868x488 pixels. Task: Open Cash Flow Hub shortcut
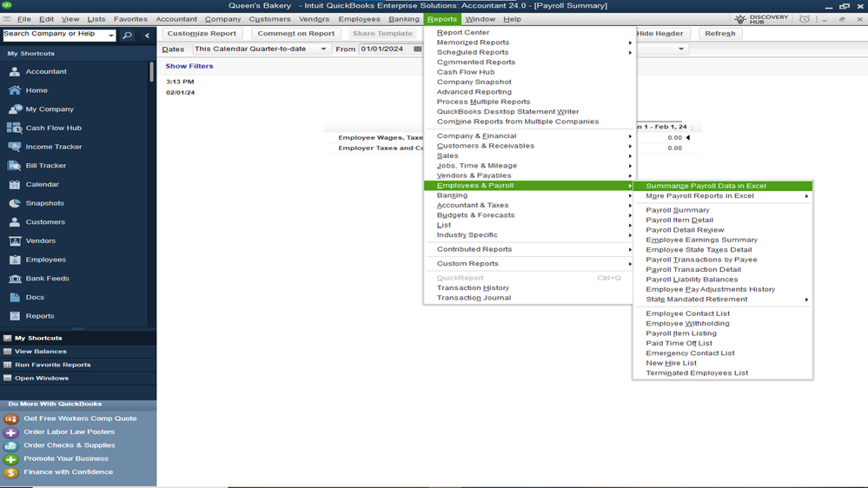tap(53, 128)
